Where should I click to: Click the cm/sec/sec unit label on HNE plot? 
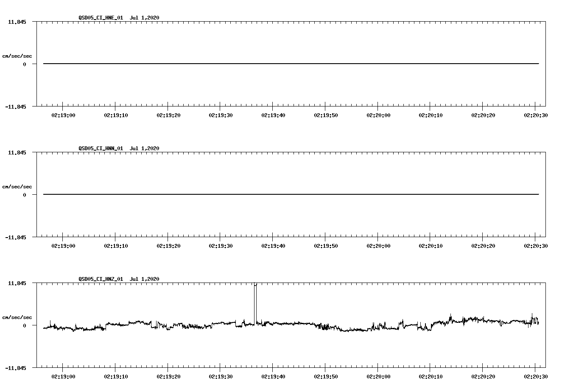17,56
